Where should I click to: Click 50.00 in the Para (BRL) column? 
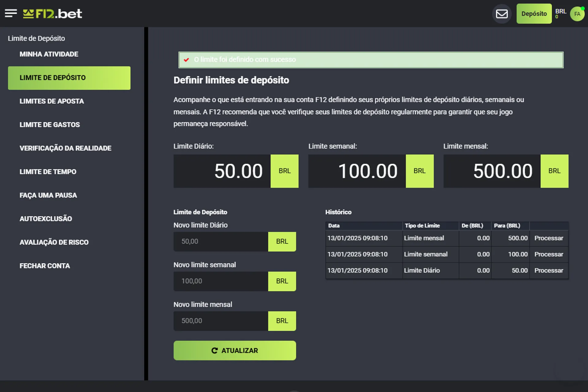(520, 270)
